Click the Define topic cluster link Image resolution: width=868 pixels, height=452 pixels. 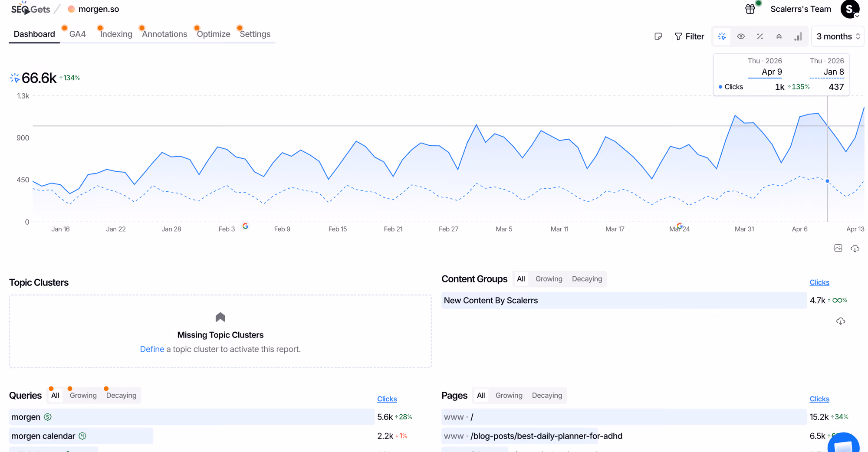click(152, 349)
